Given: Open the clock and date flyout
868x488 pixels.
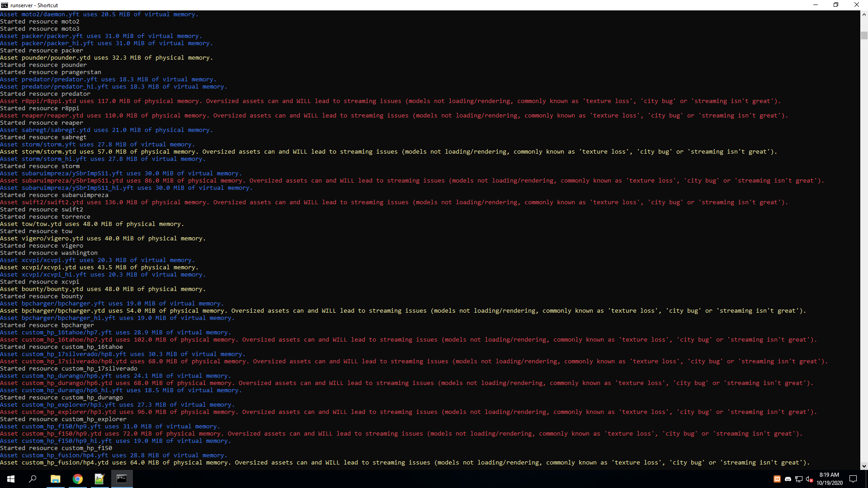Looking at the screenshot, I should [x=829, y=479].
